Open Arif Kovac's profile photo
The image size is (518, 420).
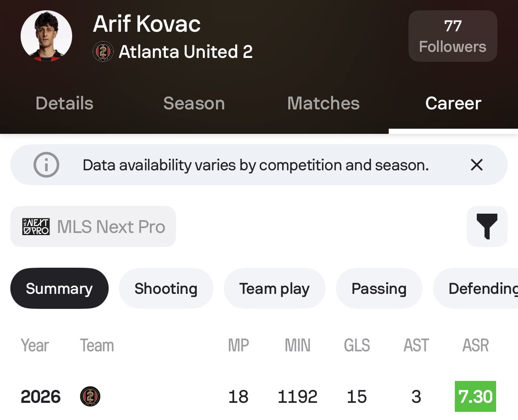coord(46,36)
